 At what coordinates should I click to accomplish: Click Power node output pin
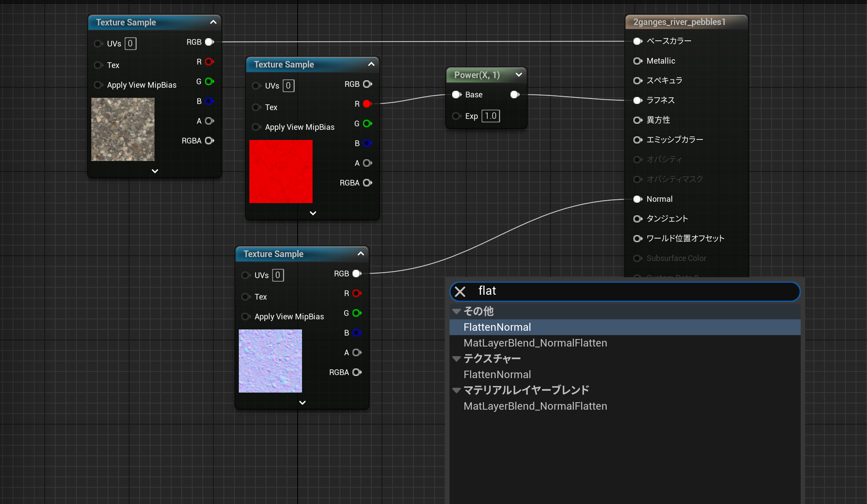(x=515, y=95)
